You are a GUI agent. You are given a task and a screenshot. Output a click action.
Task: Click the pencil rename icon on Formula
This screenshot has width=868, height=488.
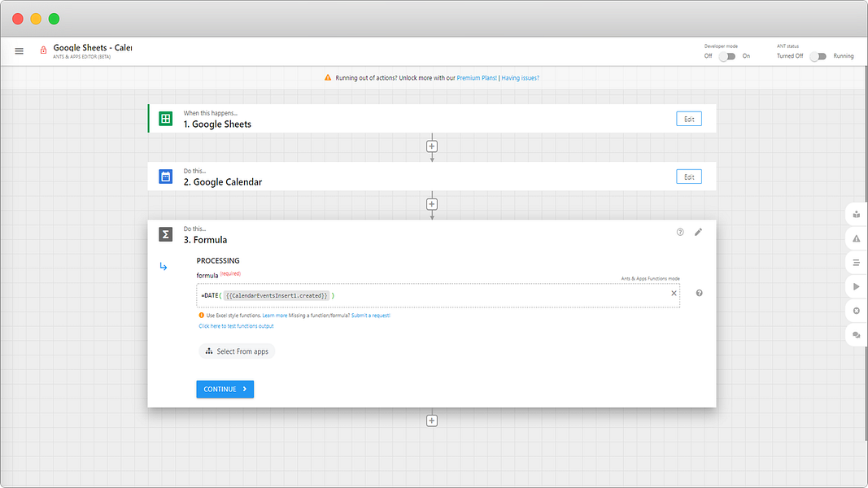coord(698,232)
